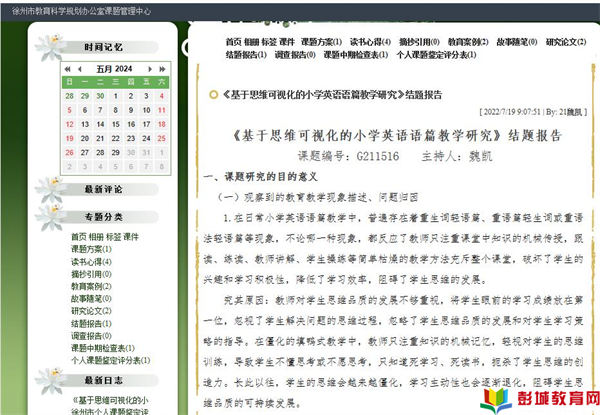Select May 4 in the calendar
Image resolution: width=600 pixels, height=415 pixels.
[161, 96]
